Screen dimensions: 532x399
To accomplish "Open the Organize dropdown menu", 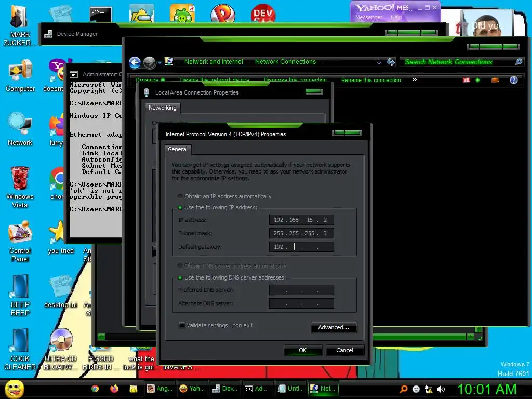I will click(x=150, y=80).
